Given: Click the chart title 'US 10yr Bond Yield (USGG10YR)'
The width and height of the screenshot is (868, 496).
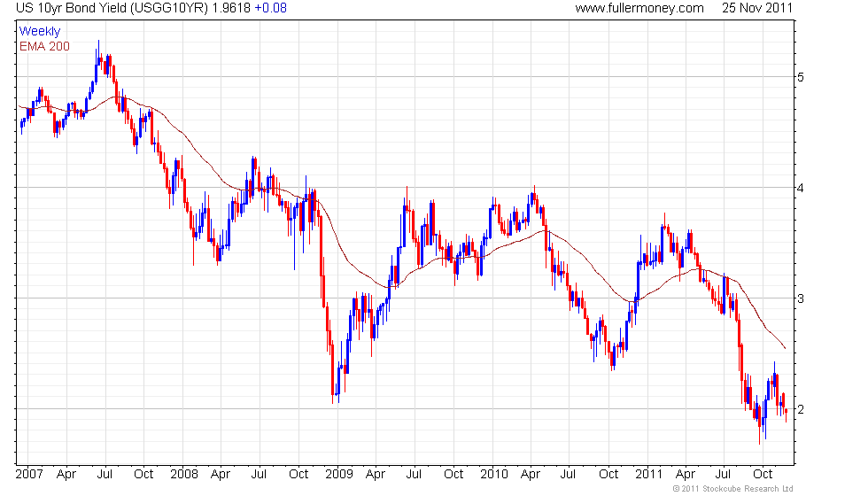Looking at the screenshot, I should tap(112, 8).
